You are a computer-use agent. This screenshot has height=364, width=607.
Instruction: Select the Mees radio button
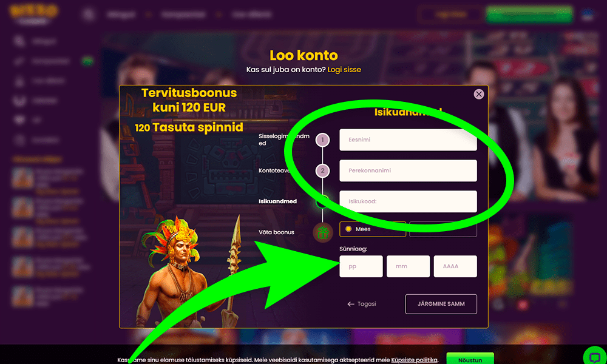348,229
